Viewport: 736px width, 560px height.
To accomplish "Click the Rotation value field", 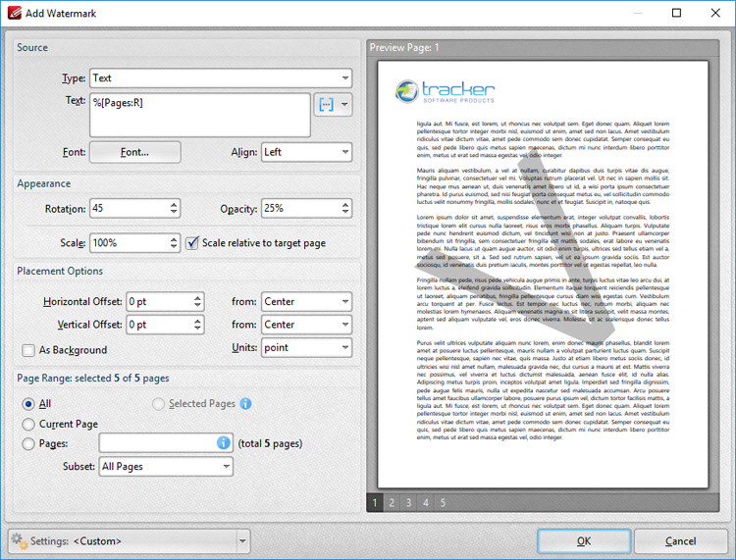I will click(x=129, y=208).
